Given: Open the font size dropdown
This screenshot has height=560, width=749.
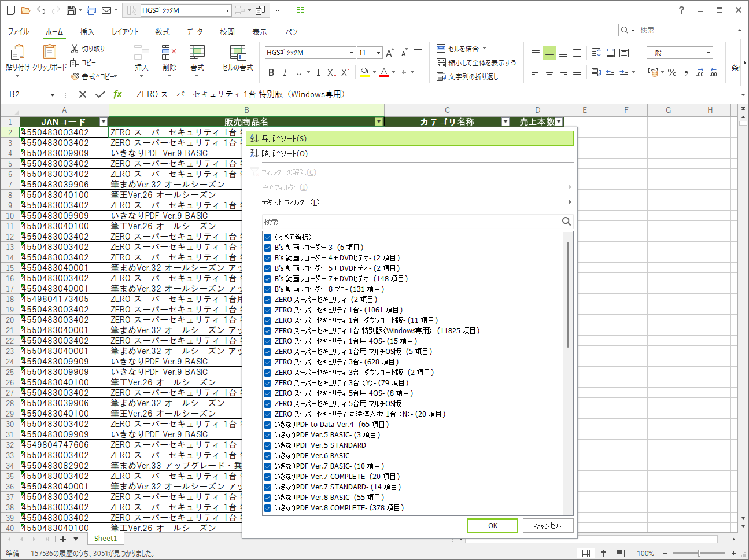Looking at the screenshot, I should click(378, 53).
